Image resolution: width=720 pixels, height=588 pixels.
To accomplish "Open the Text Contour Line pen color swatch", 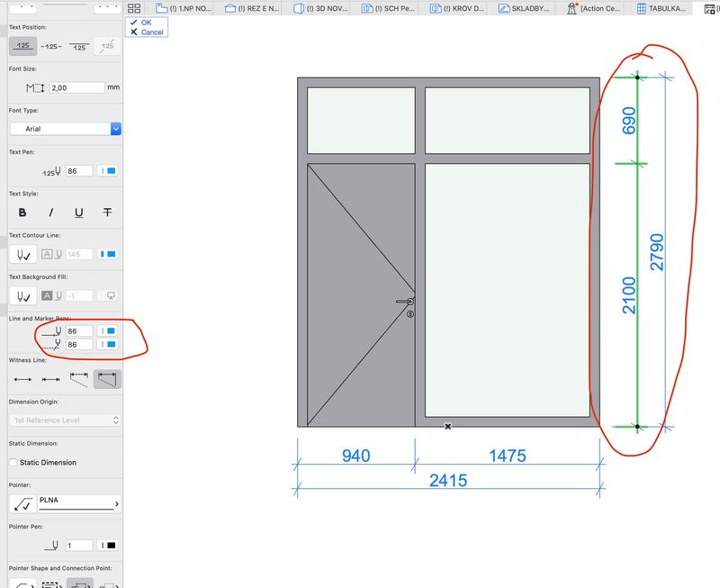I will click(108, 254).
